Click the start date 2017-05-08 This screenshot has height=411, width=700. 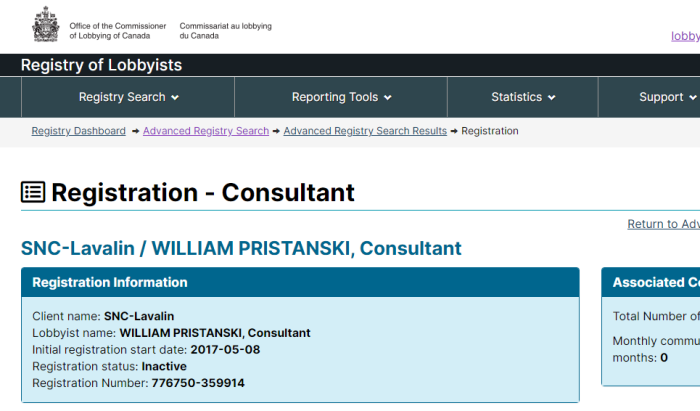tap(225, 349)
